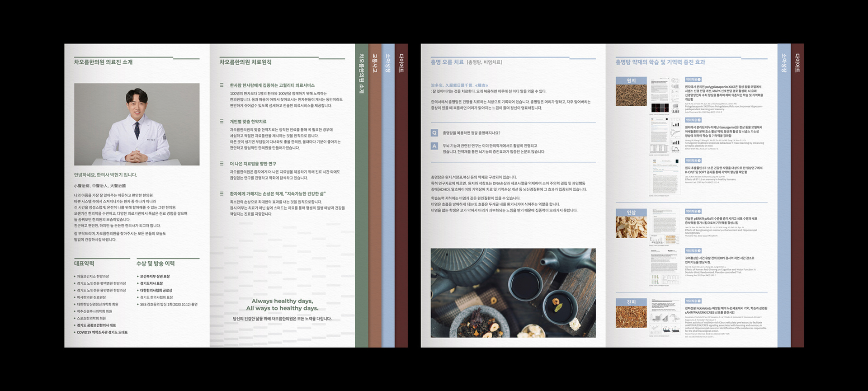
Task: Click list item 보건복지부 장관 표창
Action: 153,276
